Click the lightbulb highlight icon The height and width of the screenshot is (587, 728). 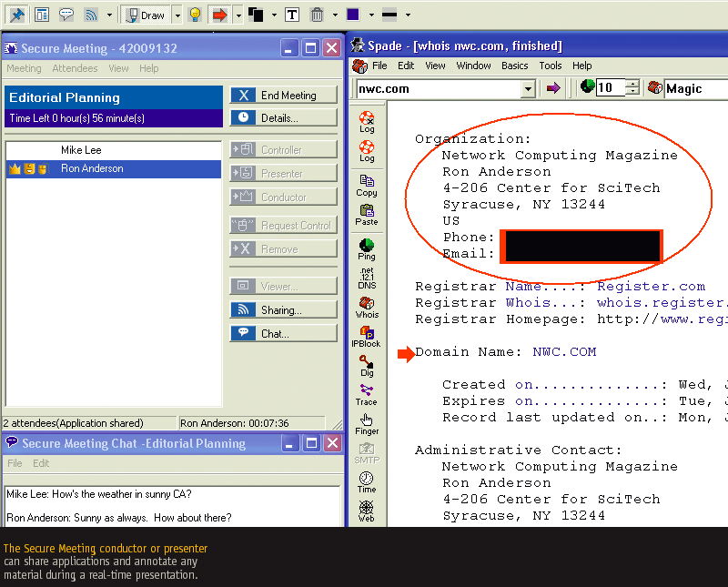point(195,15)
